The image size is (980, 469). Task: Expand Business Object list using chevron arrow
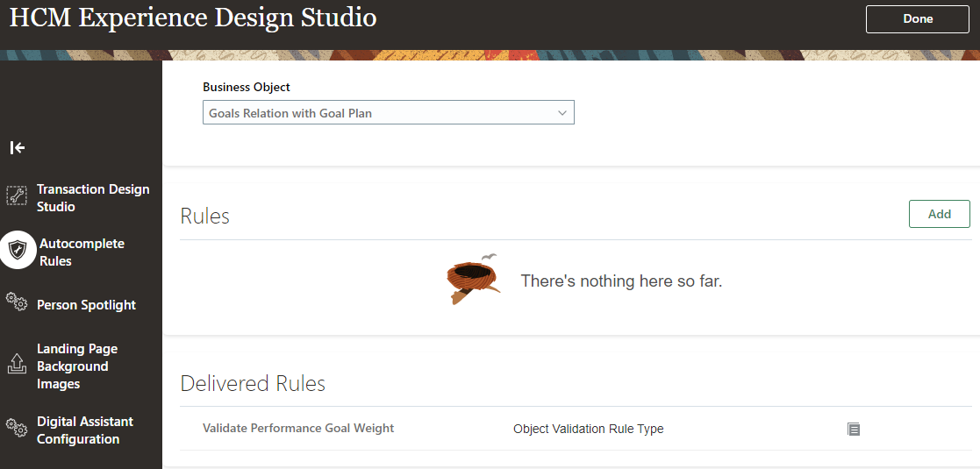(x=562, y=113)
